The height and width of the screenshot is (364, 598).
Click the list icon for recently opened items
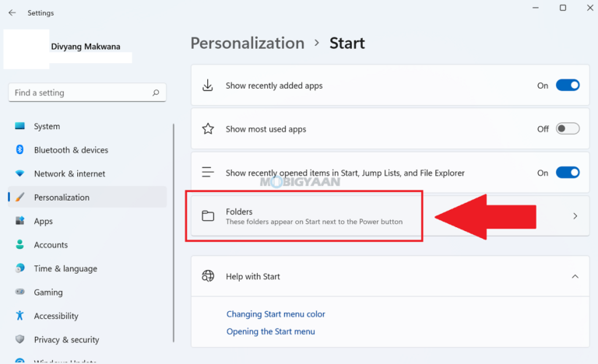point(208,173)
